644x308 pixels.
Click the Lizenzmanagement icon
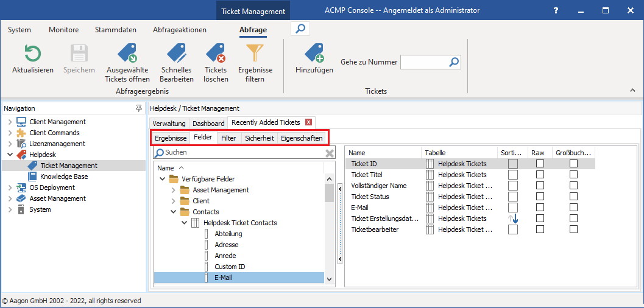[x=21, y=144]
